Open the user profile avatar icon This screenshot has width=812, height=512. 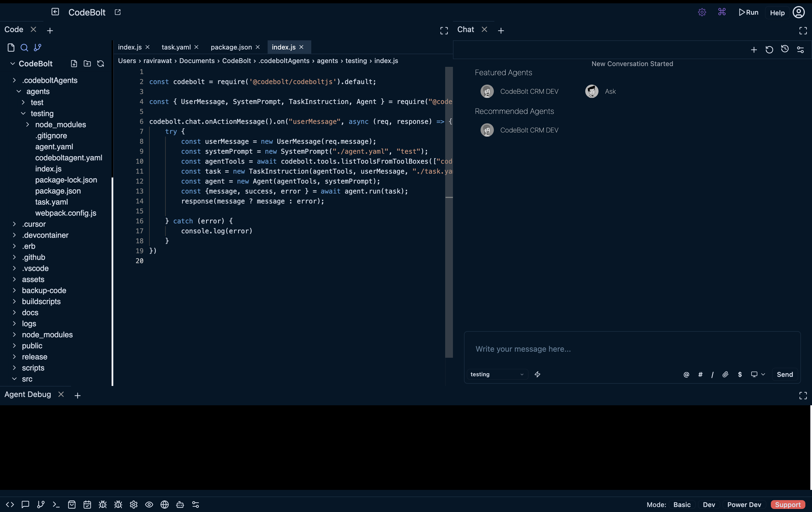[798, 12]
